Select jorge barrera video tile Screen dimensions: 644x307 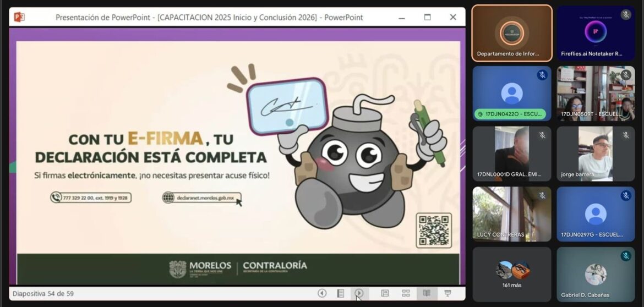[x=596, y=153]
